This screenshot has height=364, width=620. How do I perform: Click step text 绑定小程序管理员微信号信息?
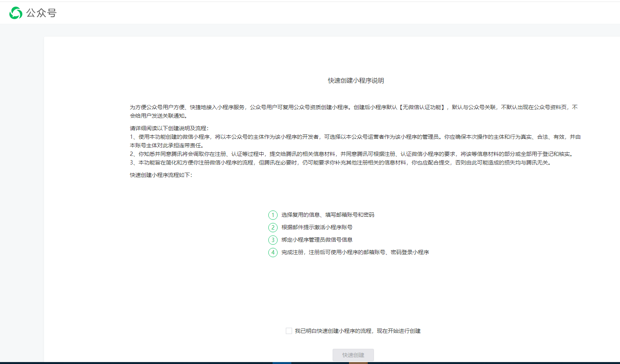click(x=317, y=240)
